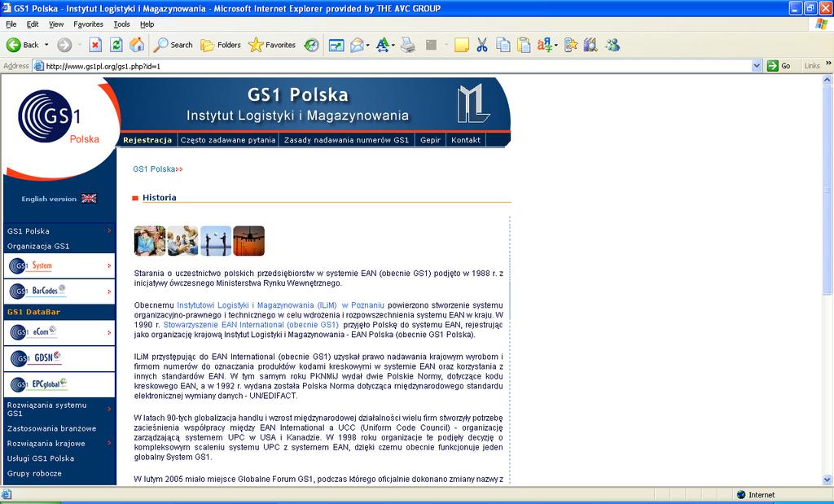The width and height of the screenshot is (834, 504).
Task: Refresh the current page
Action: [116, 46]
